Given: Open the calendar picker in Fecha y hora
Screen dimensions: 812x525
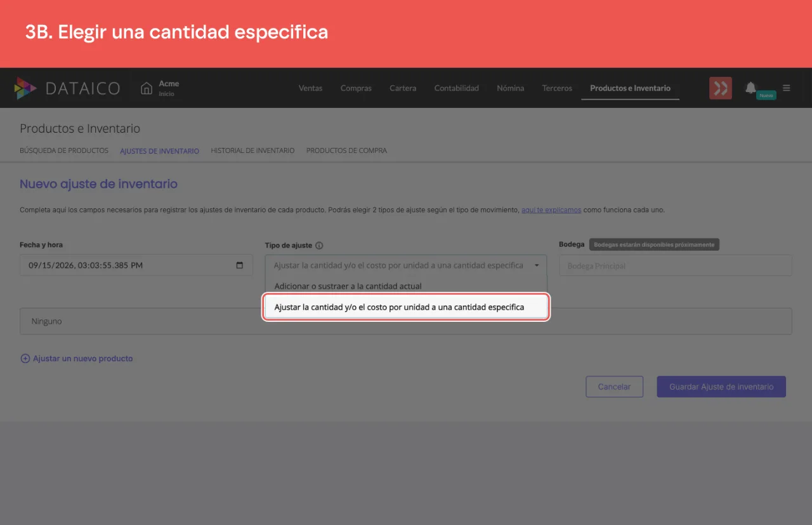Looking at the screenshot, I should tap(239, 265).
